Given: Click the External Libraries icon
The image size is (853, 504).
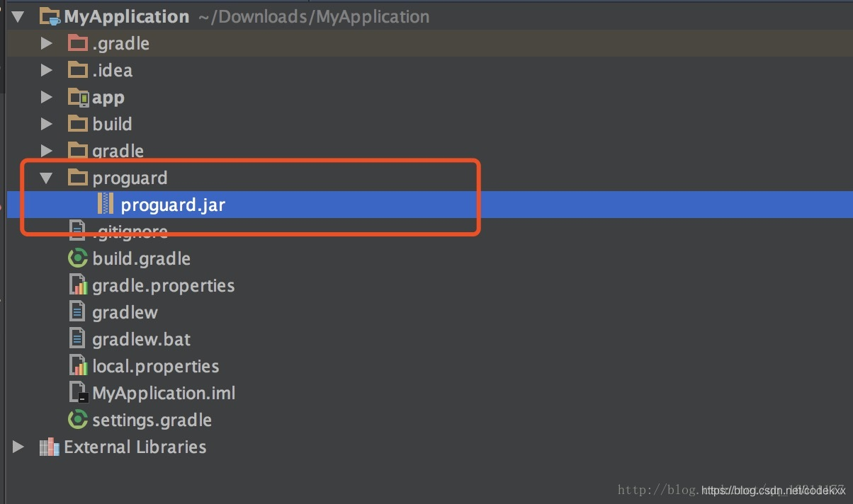Looking at the screenshot, I should [x=49, y=447].
